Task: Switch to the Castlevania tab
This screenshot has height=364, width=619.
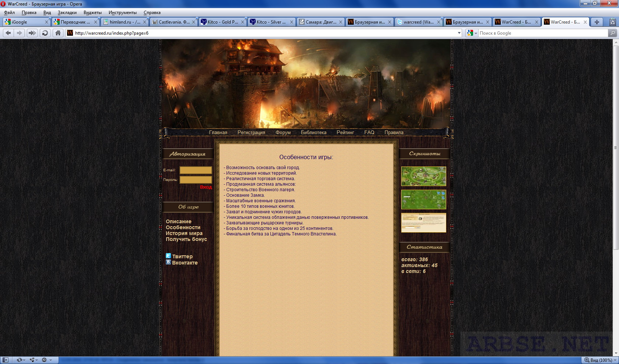Action: [174, 22]
